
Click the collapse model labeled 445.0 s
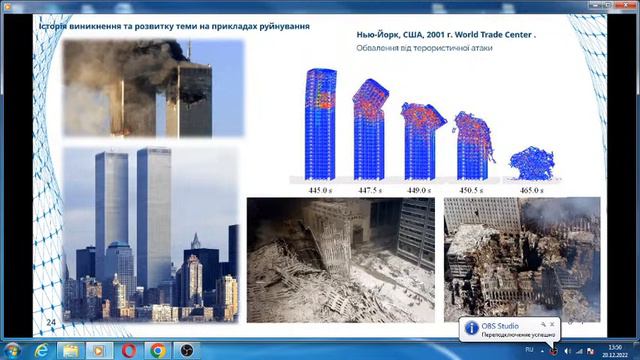click(321, 124)
